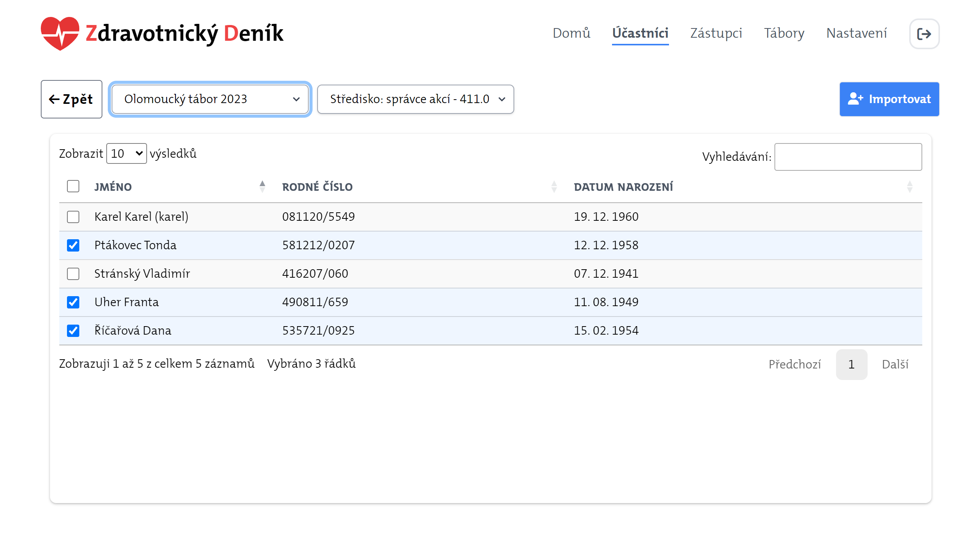Click birth date 15. 02. 1954
The width and height of the screenshot is (980, 560).
(x=606, y=330)
